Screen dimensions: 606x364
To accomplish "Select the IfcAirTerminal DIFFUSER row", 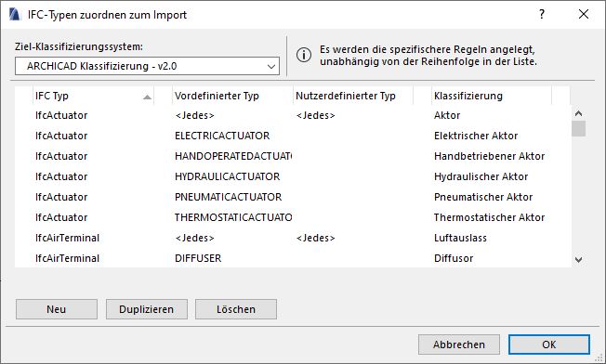I will [293, 258].
